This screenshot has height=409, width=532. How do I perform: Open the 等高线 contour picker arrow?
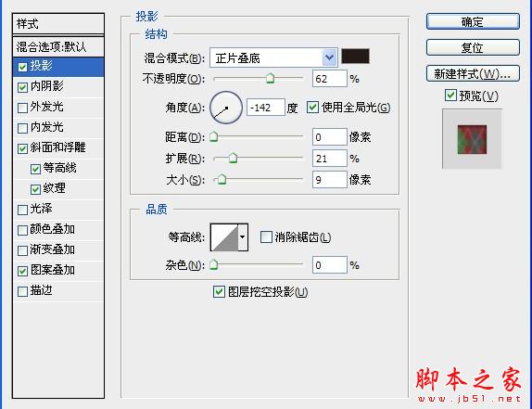point(243,236)
